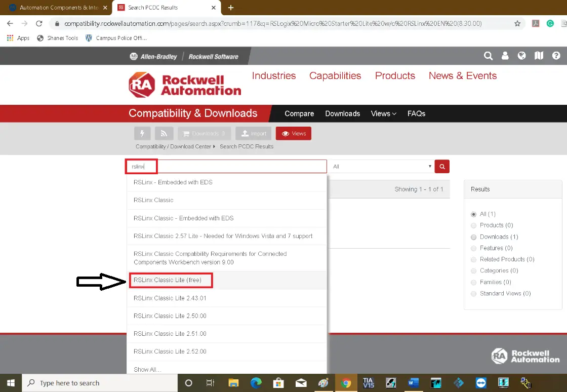Click the help question mark icon
The image size is (567, 392).
pyautogui.click(x=556, y=56)
